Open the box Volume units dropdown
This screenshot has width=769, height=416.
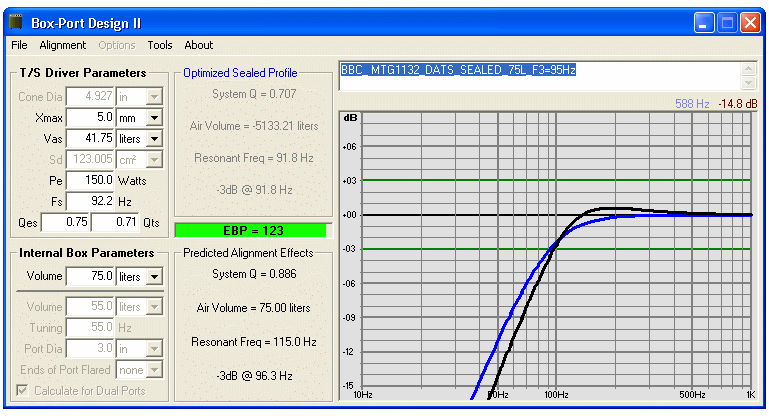[154, 277]
